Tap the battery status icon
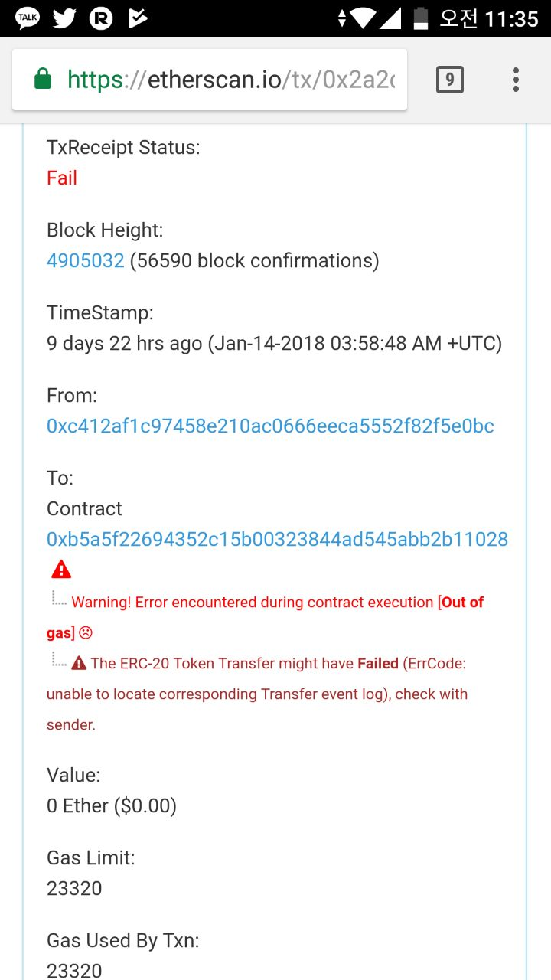 [420, 18]
